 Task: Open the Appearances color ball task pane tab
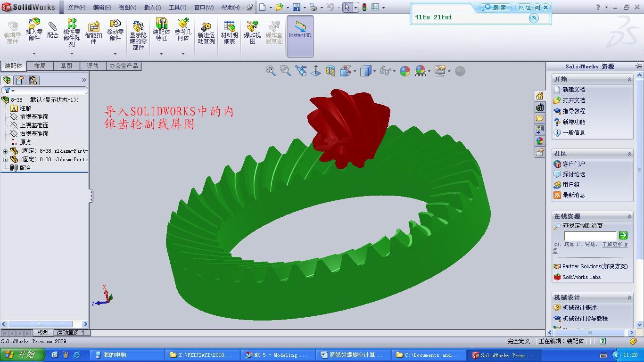click(x=540, y=141)
